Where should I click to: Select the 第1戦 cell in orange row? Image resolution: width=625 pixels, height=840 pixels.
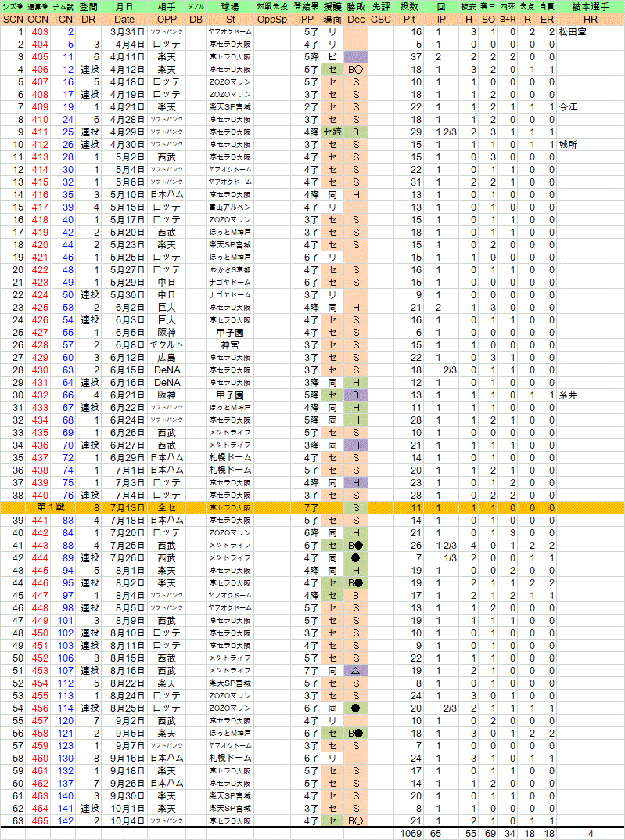click(x=51, y=508)
